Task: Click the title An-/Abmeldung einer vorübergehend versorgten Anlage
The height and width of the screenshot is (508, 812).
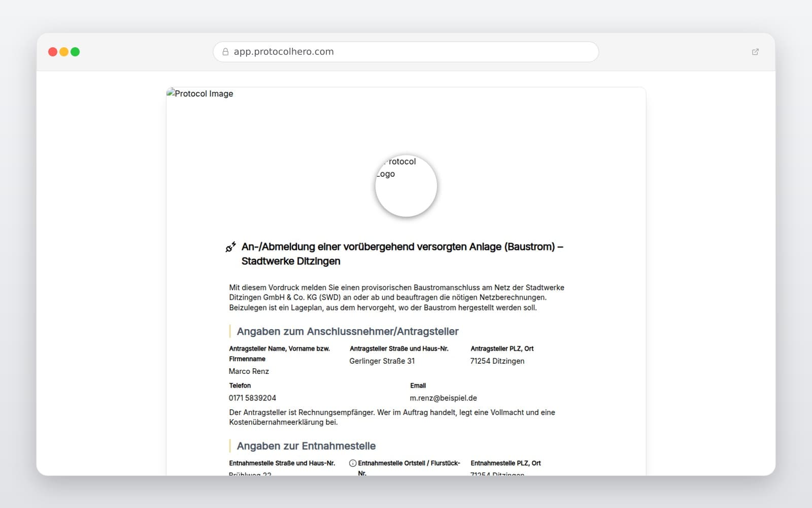Action: pos(402,254)
